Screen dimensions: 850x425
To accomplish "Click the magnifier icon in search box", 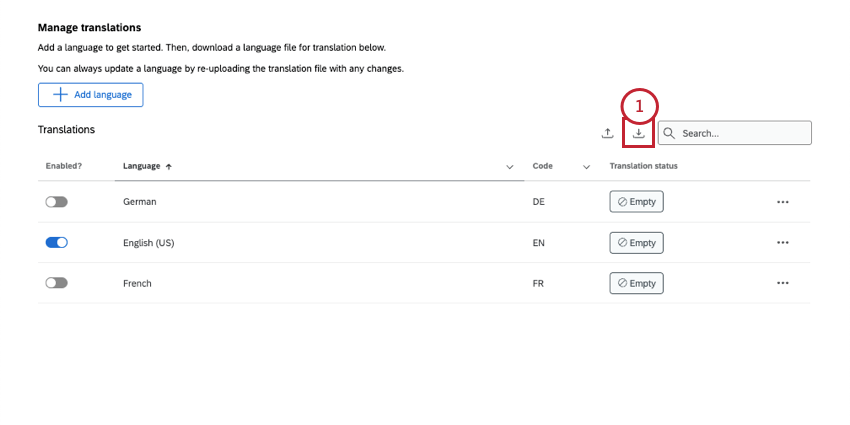I will (x=669, y=133).
